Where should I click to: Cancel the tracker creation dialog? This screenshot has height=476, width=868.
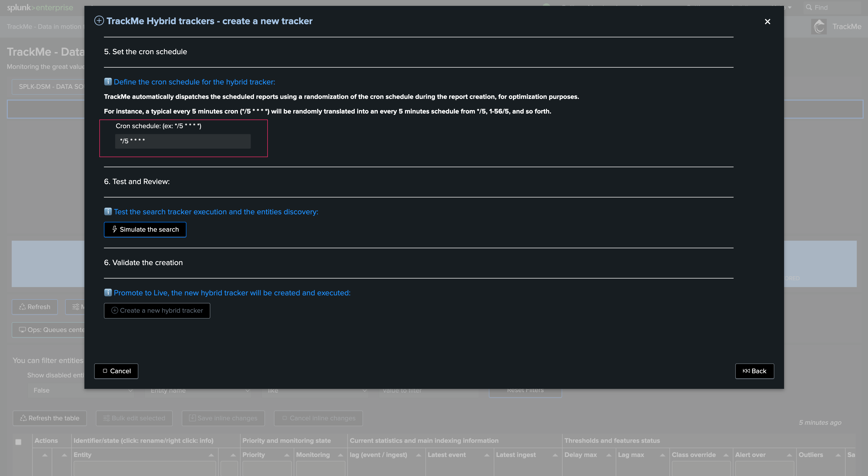point(116,371)
